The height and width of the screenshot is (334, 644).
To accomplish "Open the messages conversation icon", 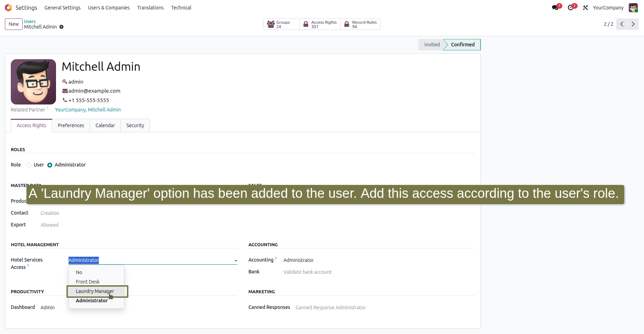I will (555, 8).
